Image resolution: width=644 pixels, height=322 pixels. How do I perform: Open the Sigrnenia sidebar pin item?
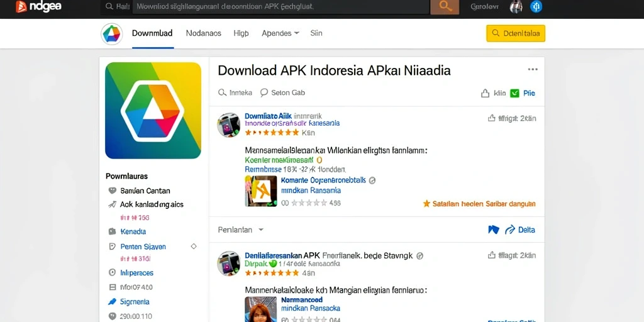click(135, 302)
